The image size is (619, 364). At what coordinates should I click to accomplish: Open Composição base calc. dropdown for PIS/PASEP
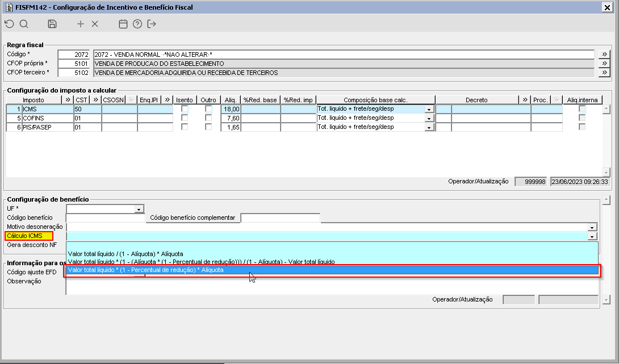click(x=429, y=128)
